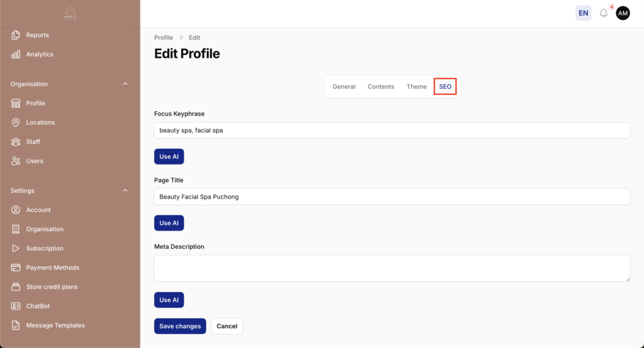
Task: Collapse the Organisation section chevron
Action: pos(125,84)
